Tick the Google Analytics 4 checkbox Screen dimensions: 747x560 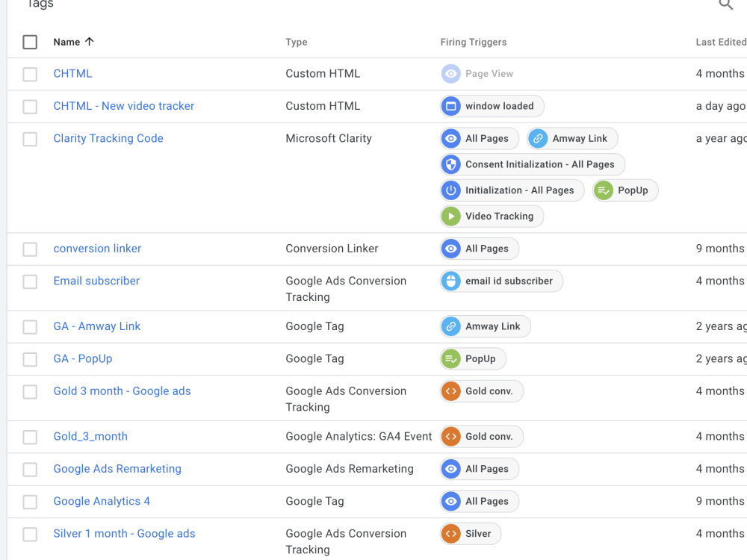30,502
